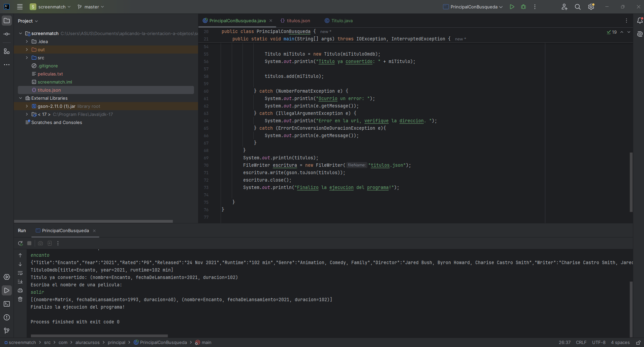Expand gson-2.11.0 (1).jar library

coord(27,106)
